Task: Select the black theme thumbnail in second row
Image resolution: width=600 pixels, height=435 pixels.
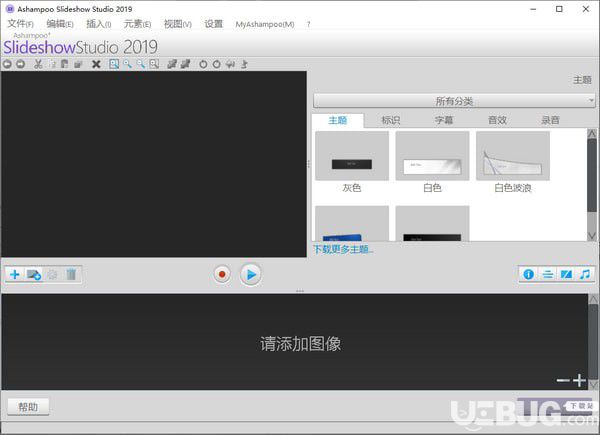Action: pyautogui.click(x=432, y=223)
